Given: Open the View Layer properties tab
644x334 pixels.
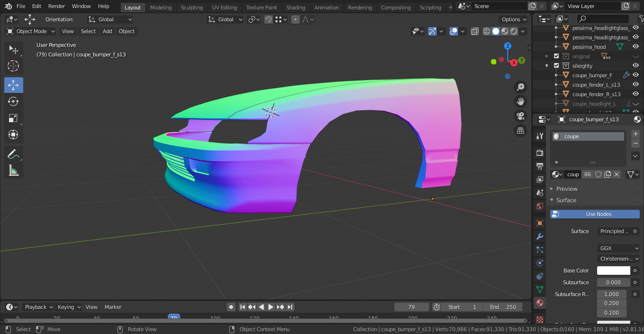Looking at the screenshot, I should coord(539,180).
